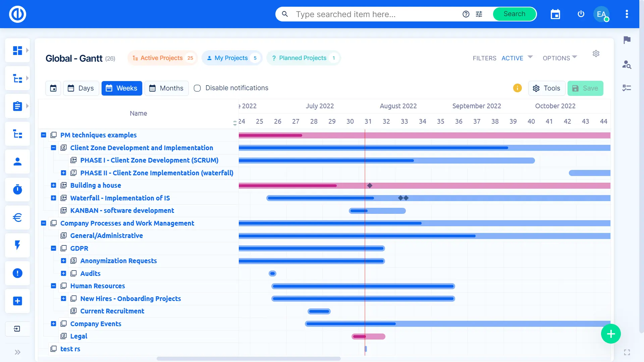Open the flag icon on right panel
The image size is (644, 362).
[x=627, y=40]
